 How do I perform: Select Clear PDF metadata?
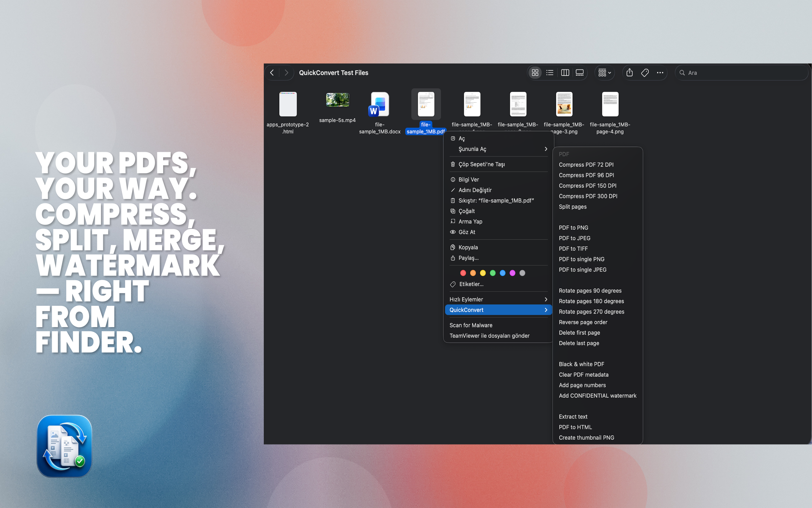pyautogui.click(x=598, y=375)
